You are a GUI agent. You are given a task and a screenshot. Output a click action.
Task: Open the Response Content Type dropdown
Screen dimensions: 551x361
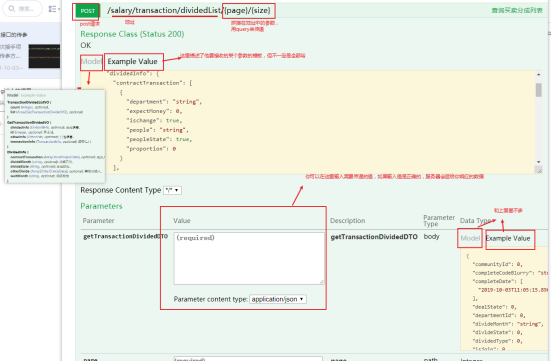point(172,190)
